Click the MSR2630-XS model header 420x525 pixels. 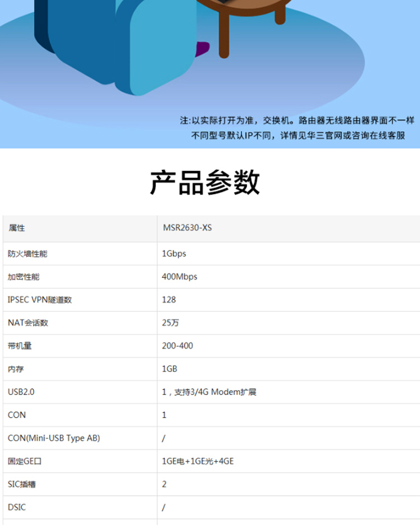[188, 227]
